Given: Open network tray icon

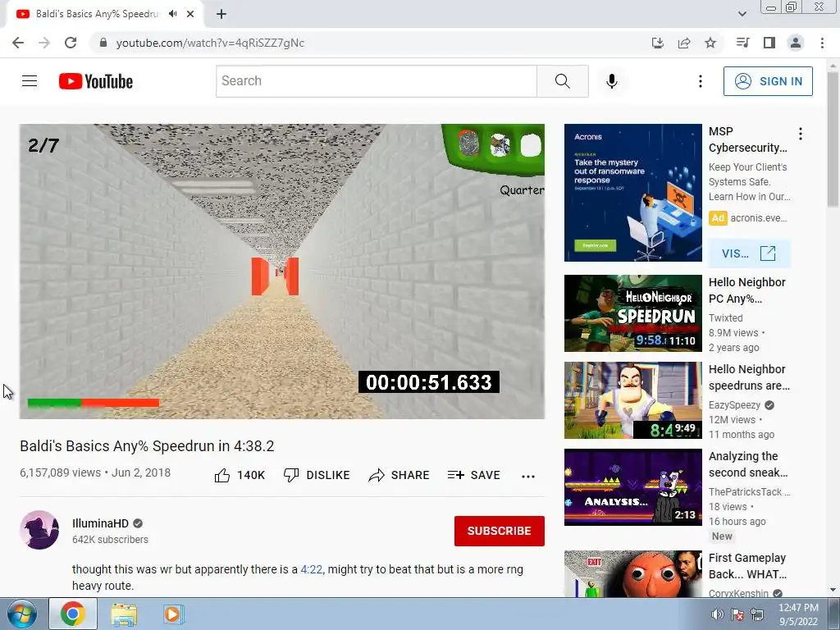Looking at the screenshot, I should [x=756, y=614].
